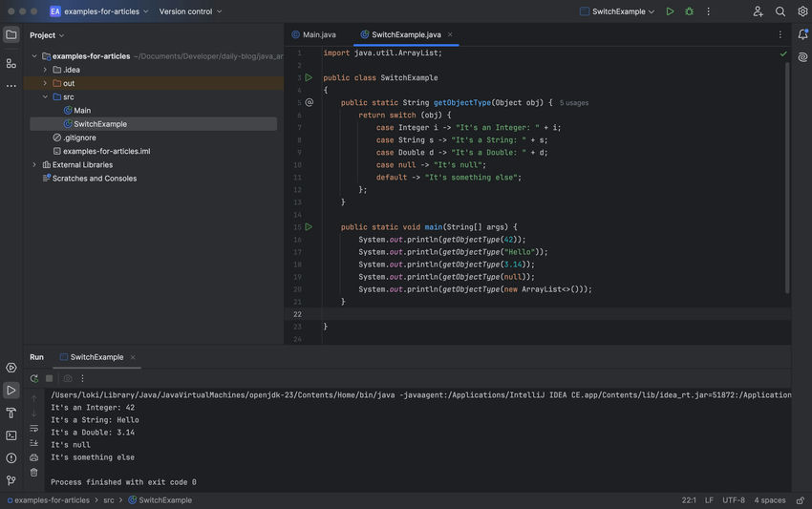Toggle soft-wrap in Run console

pos(34,429)
